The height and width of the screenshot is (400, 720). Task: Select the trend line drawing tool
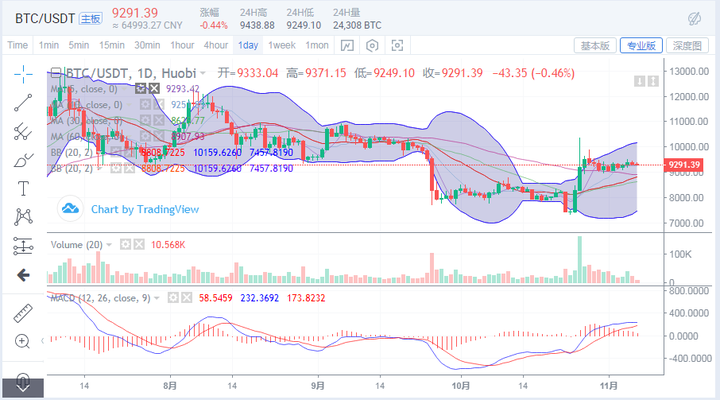click(23, 103)
